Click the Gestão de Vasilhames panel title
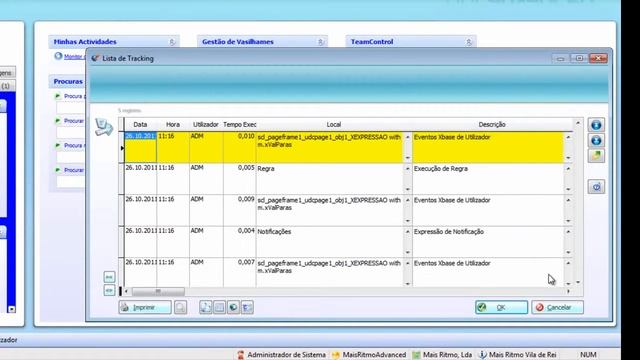640x360 pixels. pyautogui.click(x=238, y=42)
